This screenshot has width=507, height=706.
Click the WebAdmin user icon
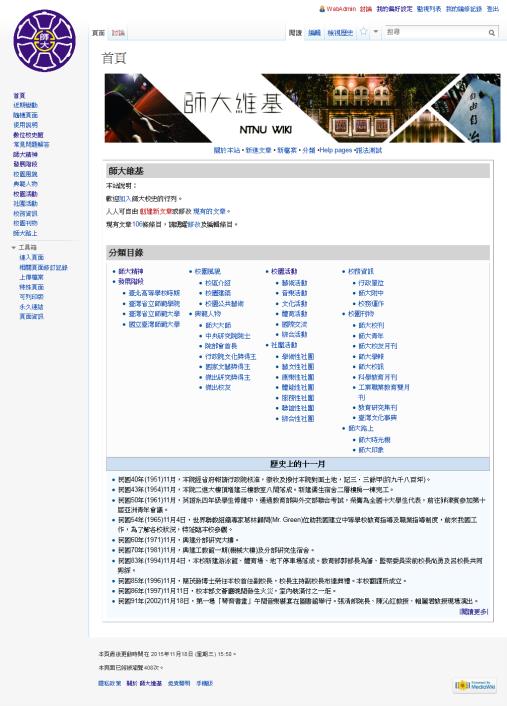(322, 9)
